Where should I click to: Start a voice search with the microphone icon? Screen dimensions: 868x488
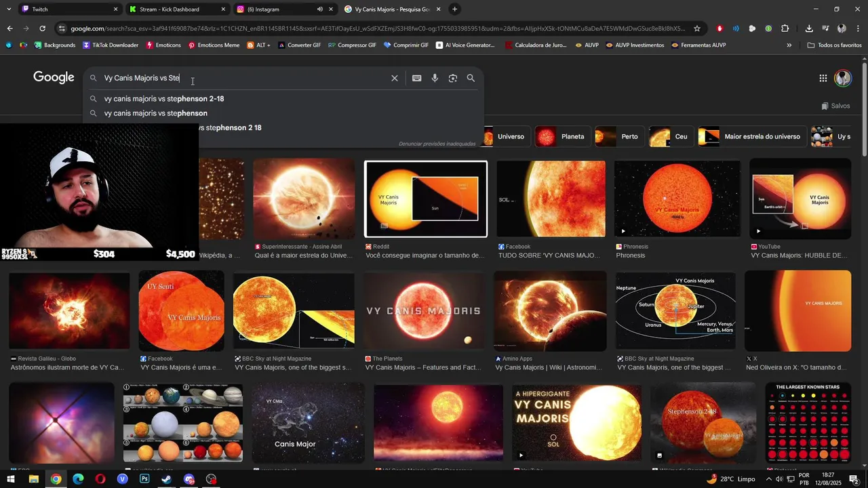pyautogui.click(x=435, y=78)
